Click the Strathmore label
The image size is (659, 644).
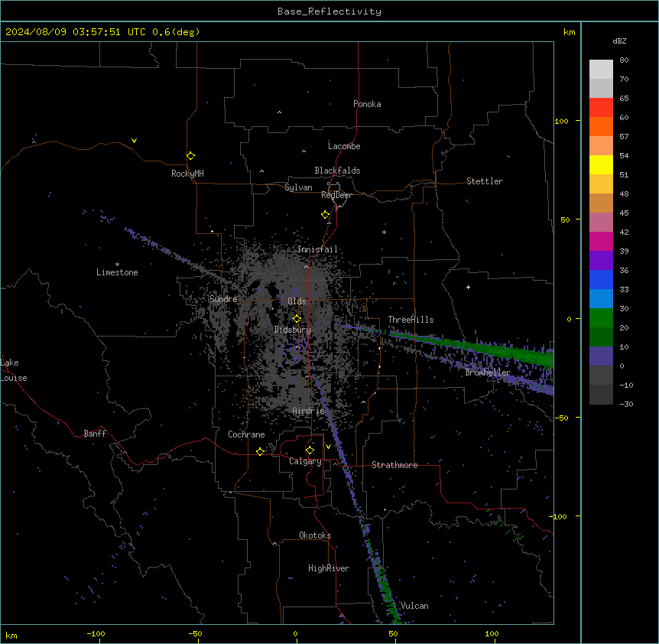pos(394,465)
